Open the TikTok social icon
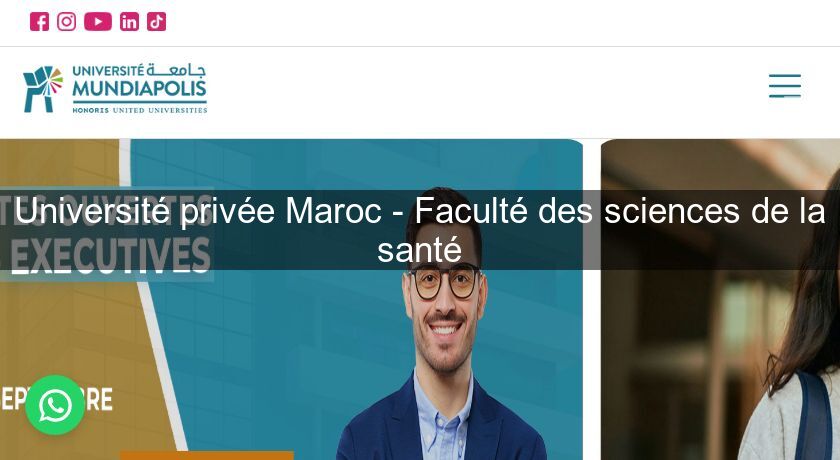Screen dimensions: 840x460 (156, 22)
